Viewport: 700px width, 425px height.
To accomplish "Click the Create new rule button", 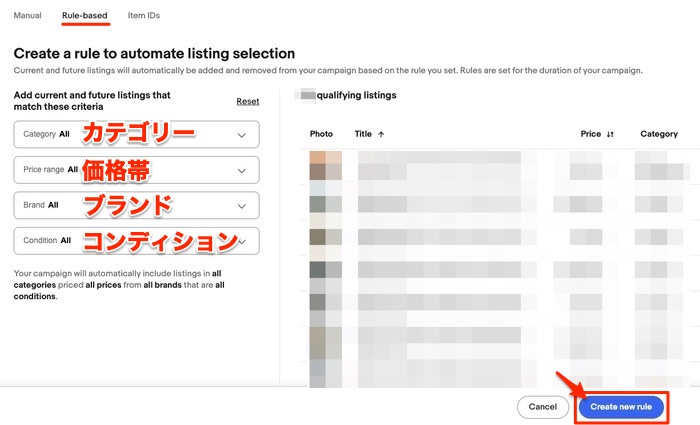I will pyautogui.click(x=621, y=407).
